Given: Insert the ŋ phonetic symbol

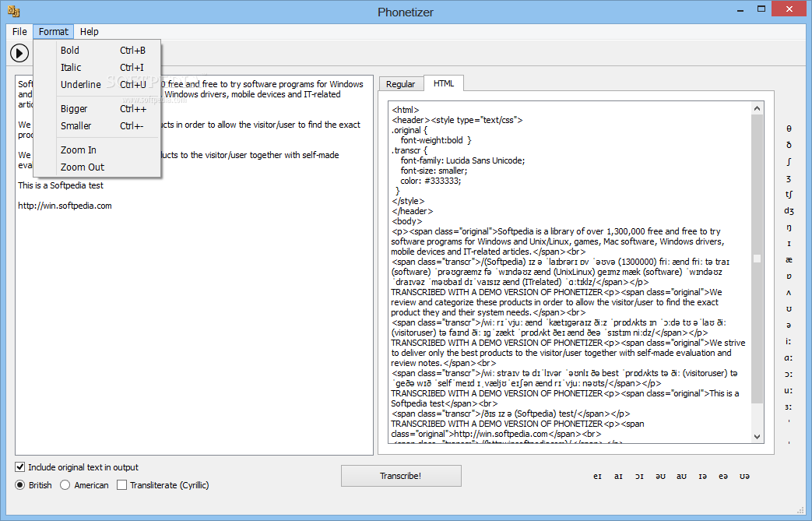Looking at the screenshot, I should coord(789,227).
